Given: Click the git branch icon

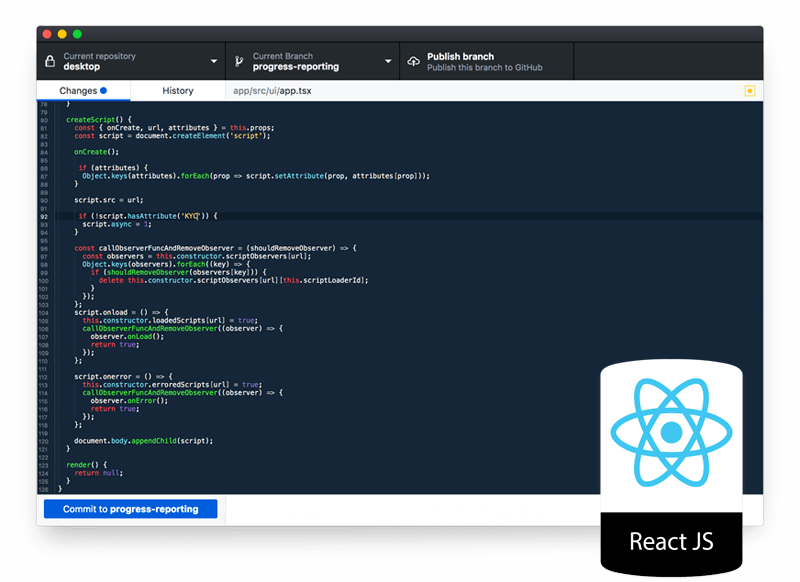Looking at the screenshot, I should click(239, 61).
